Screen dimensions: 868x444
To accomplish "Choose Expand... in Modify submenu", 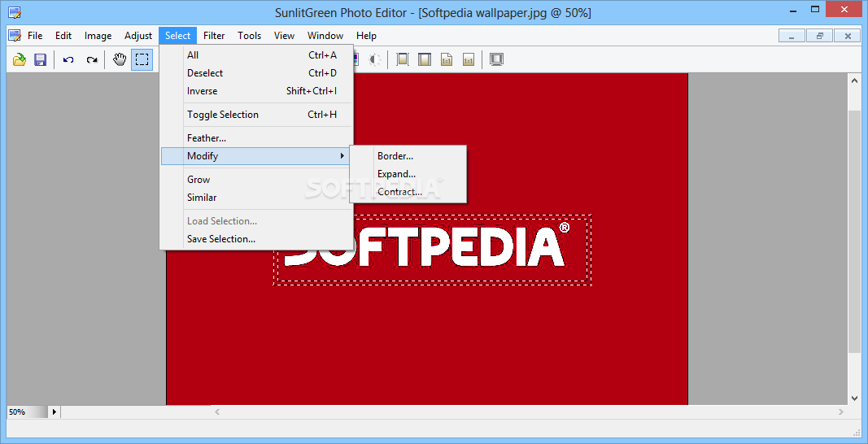I will tap(408, 174).
